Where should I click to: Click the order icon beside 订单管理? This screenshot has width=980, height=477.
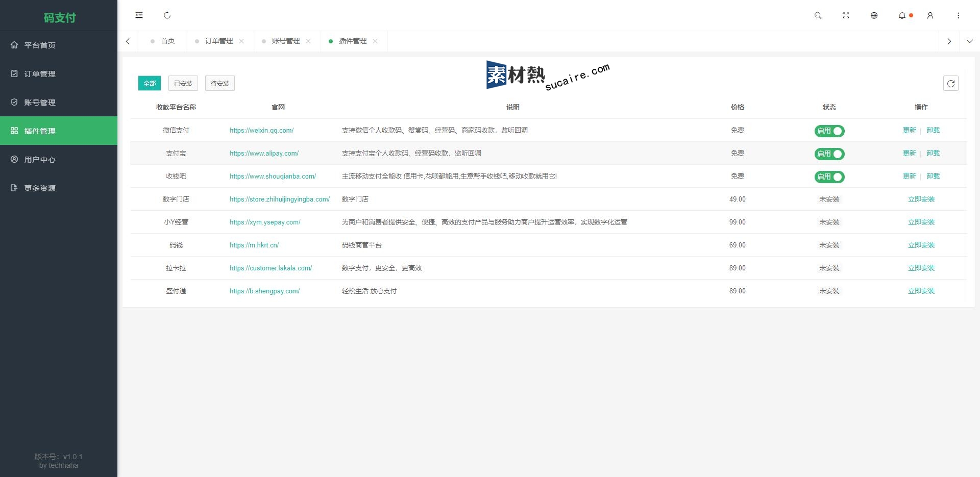pos(14,73)
